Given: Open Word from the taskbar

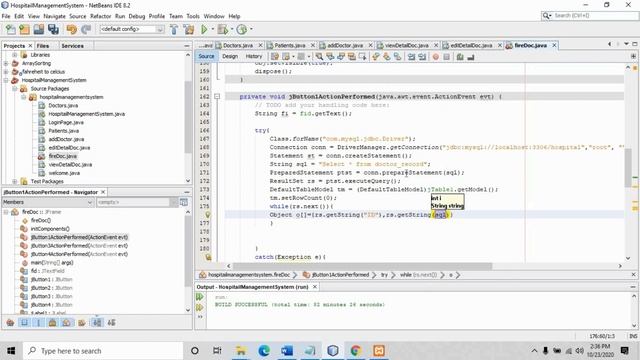Looking at the screenshot, I should point(287,351).
